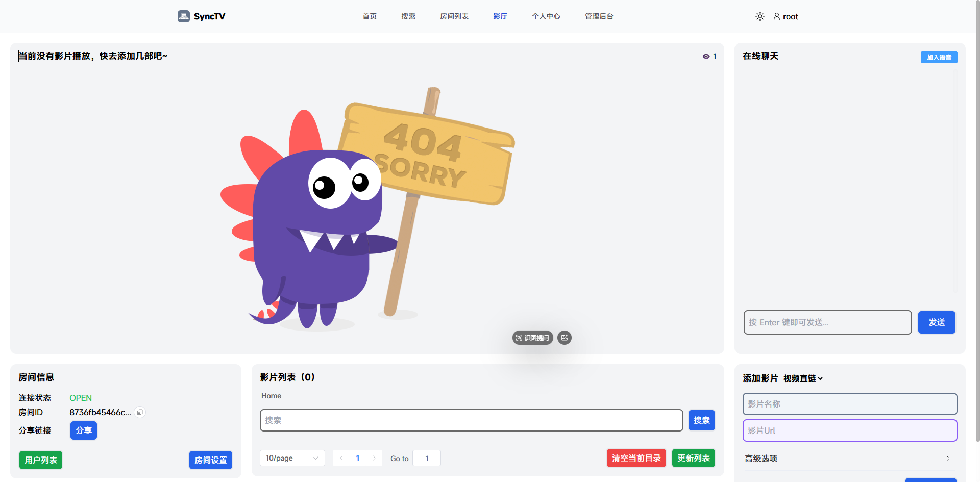
Task: Open the 用户列表 user list
Action: click(41, 460)
